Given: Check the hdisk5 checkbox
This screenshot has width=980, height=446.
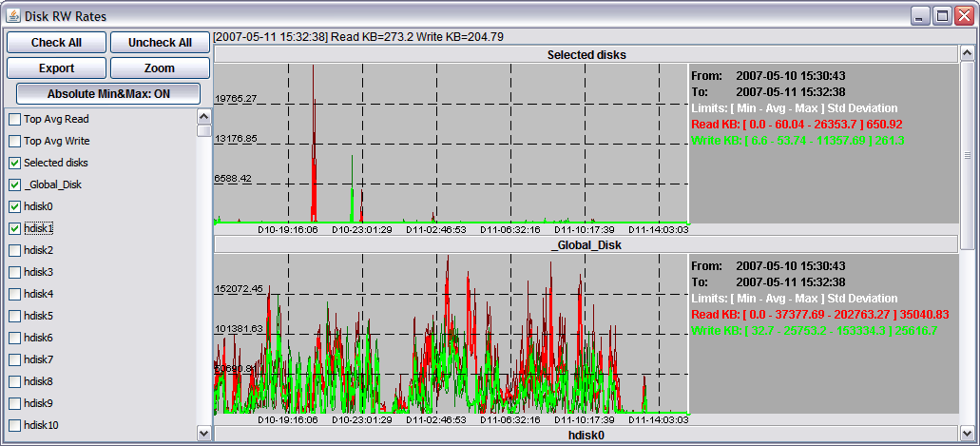Looking at the screenshot, I should point(14,317).
